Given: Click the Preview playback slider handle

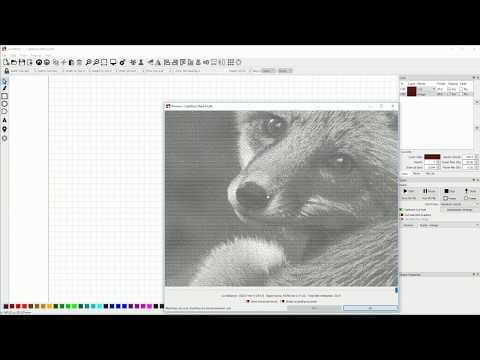Looking at the screenshot, I should coord(396,290).
